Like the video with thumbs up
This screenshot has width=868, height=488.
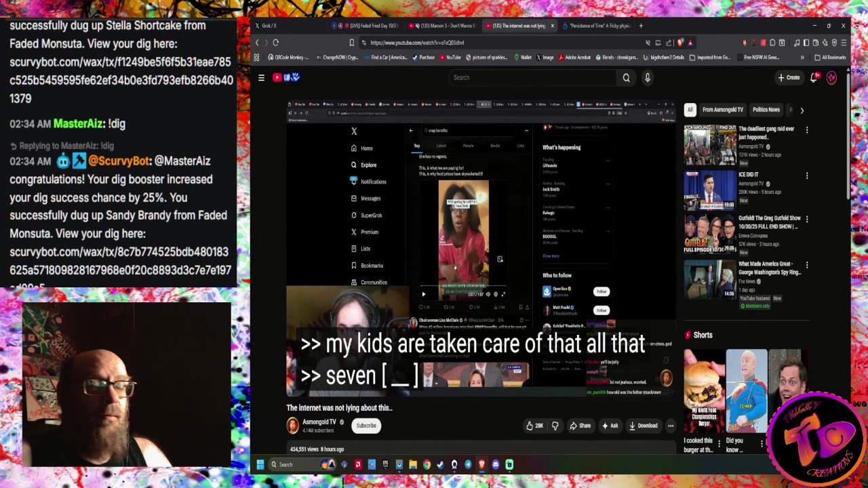click(x=534, y=426)
